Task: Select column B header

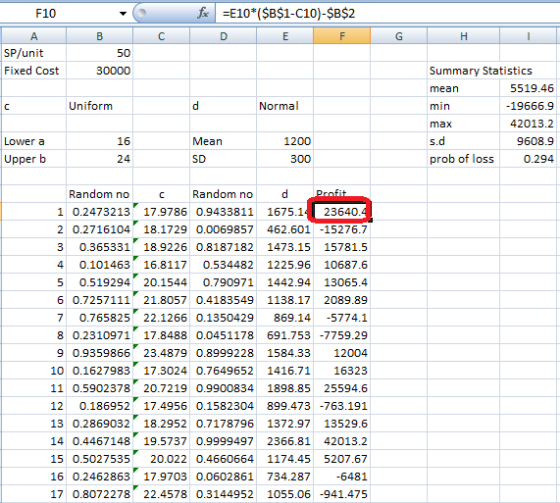Action: (99, 36)
